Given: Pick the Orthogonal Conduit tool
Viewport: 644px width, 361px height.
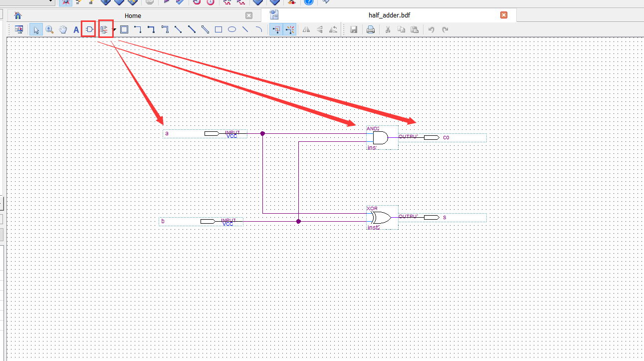Looking at the screenshot, I should tap(165, 29).
